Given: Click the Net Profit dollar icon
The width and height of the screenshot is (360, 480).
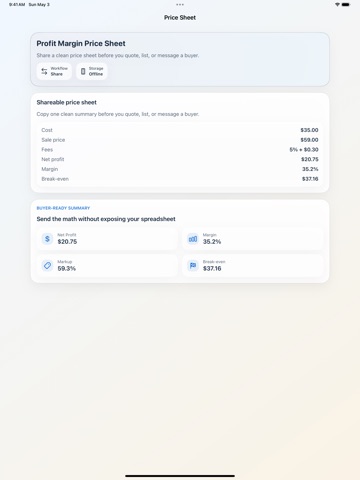Looking at the screenshot, I should pos(47,239).
